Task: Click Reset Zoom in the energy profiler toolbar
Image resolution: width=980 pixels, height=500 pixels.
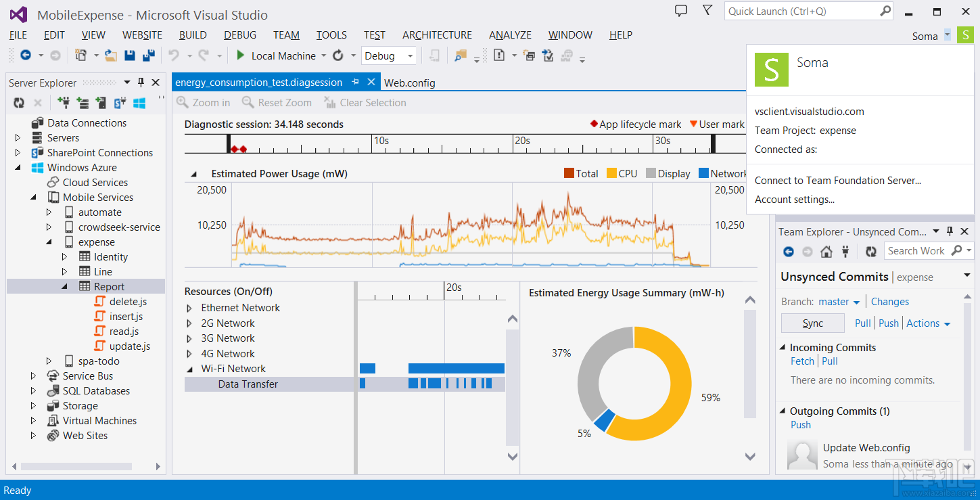Action: point(276,102)
